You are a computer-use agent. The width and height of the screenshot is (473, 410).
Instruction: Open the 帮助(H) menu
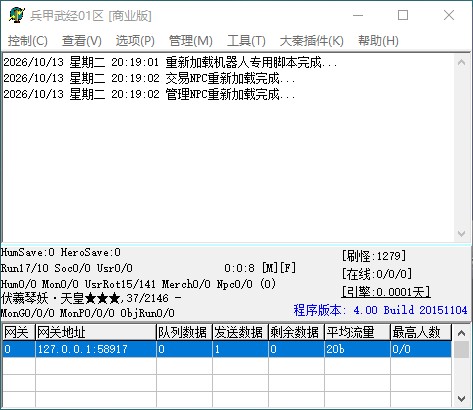[x=378, y=41]
